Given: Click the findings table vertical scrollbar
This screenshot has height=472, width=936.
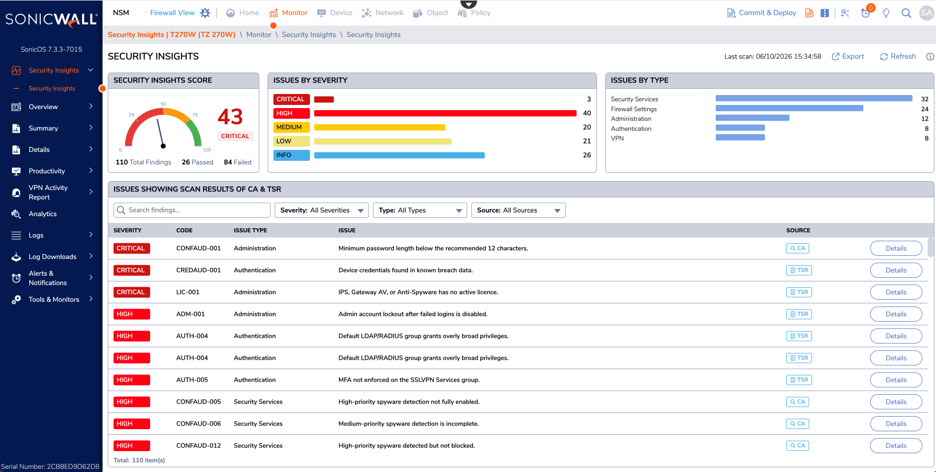Looking at the screenshot, I should coord(931,247).
